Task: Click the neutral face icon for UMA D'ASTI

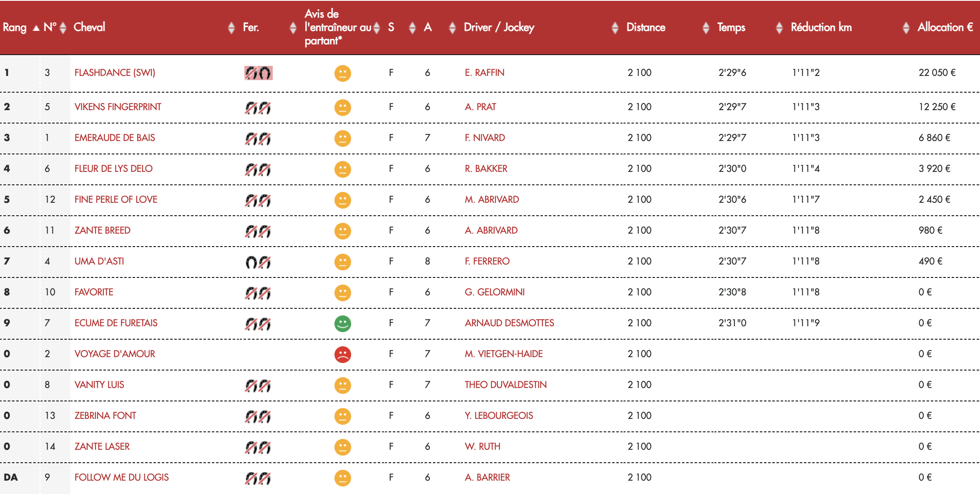Action: pyautogui.click(x=343, y=262)
